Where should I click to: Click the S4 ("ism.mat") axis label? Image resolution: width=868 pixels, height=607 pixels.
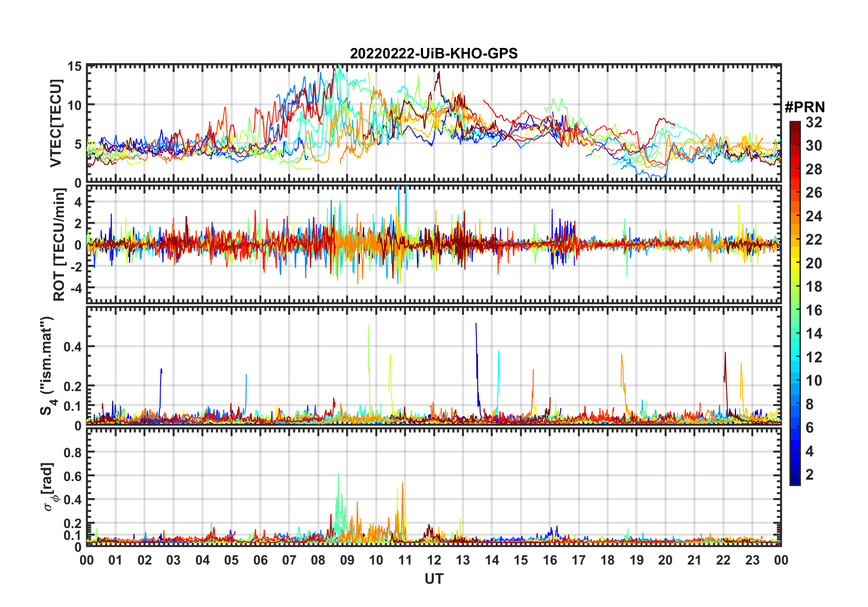pos(47,366)
